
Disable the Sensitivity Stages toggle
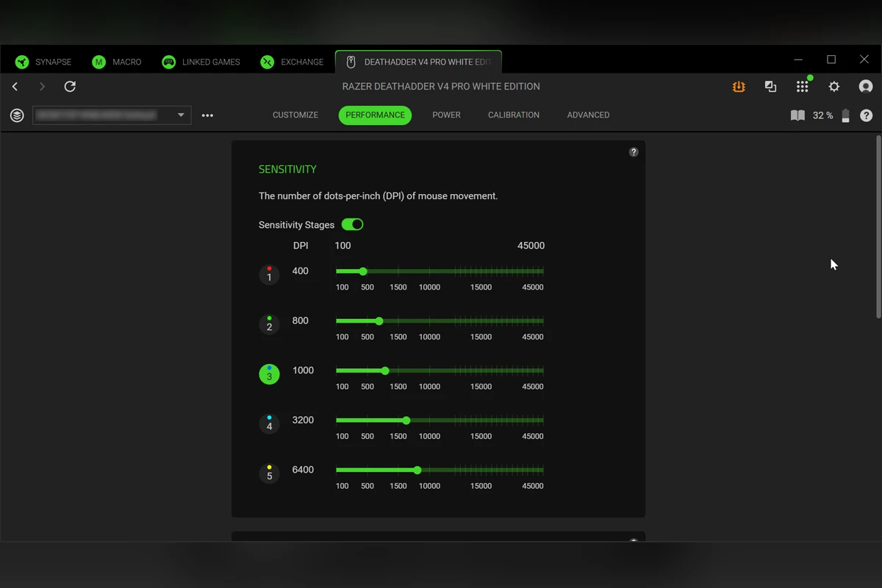pyautogui.click(x=353, y=225)
